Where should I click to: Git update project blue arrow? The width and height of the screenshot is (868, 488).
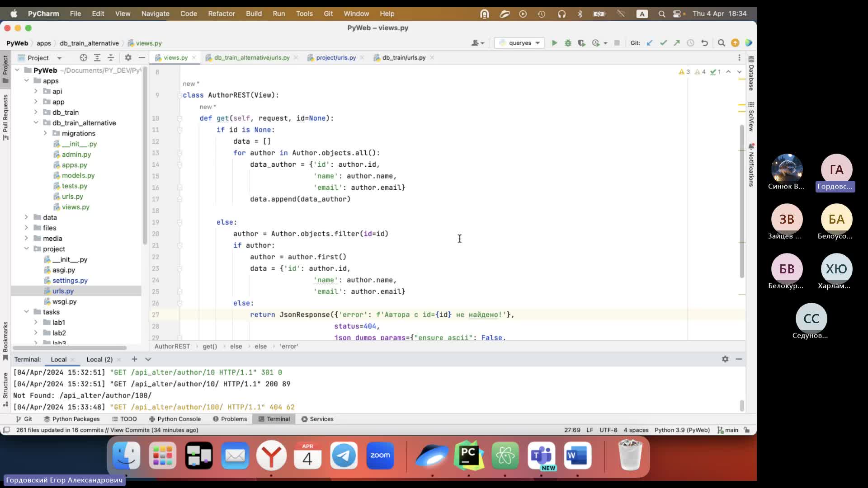coord(650,43)
